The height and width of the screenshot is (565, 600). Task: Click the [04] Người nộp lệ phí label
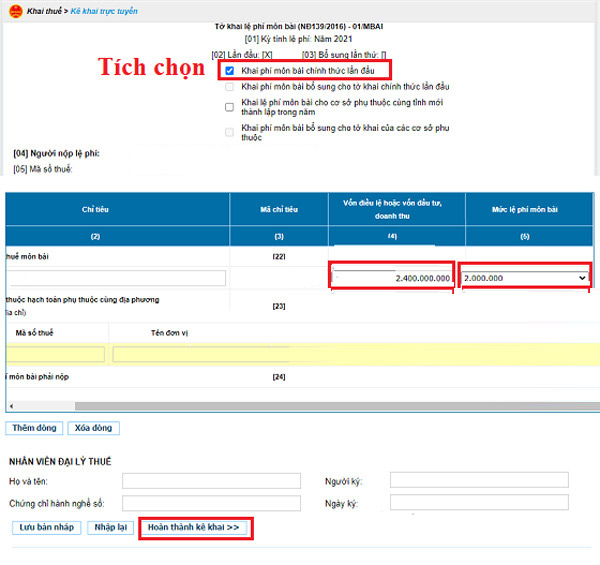(57, 153)
